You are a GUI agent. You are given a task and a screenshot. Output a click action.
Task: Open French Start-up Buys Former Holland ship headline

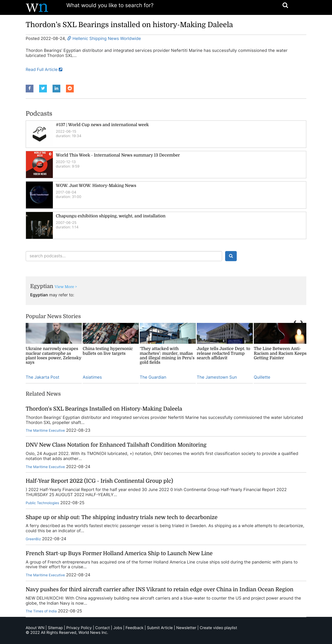click(119, 553)
